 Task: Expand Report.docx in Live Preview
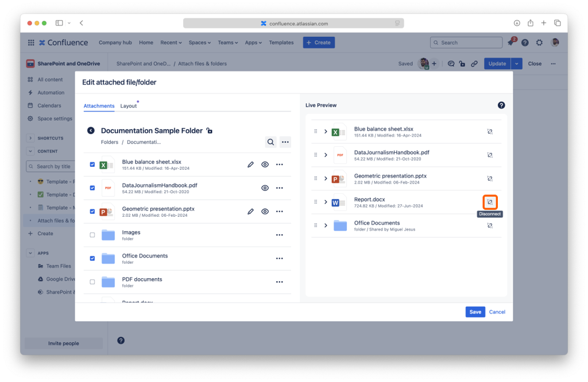[x=326, y=202]
